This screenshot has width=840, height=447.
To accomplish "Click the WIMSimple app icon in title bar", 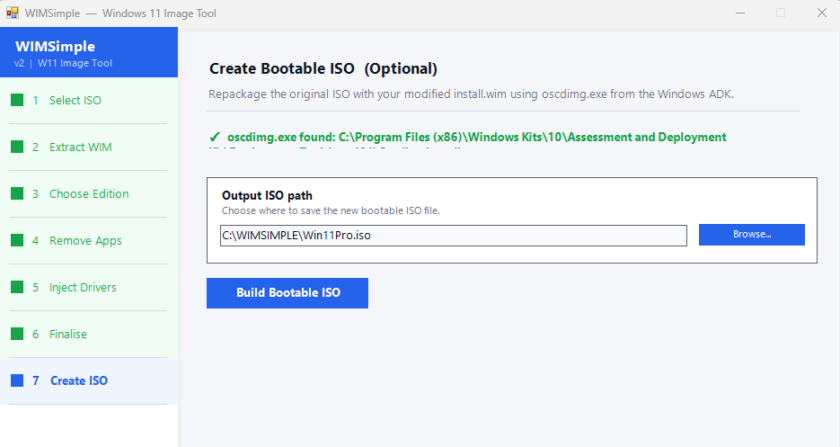I will pyautogui.click(x=13, y=13).
